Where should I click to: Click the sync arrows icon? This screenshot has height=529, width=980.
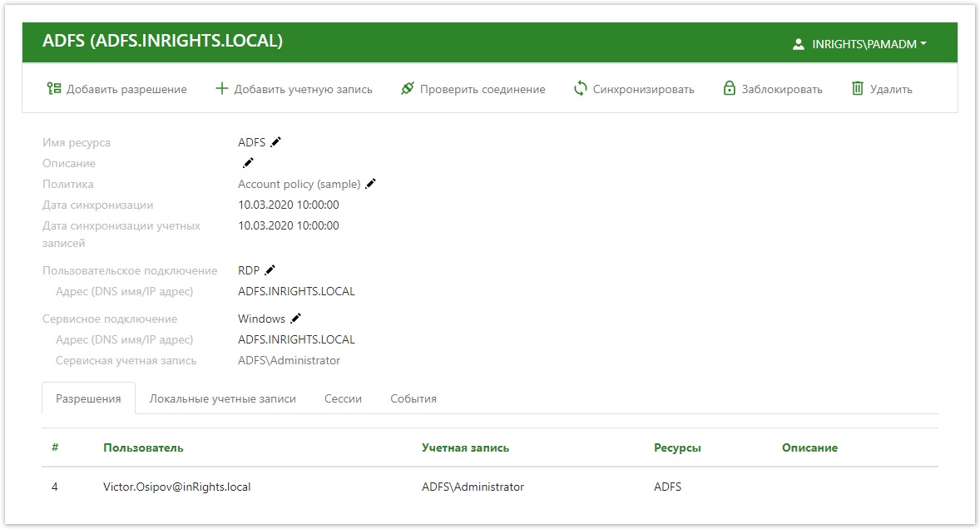581,89
